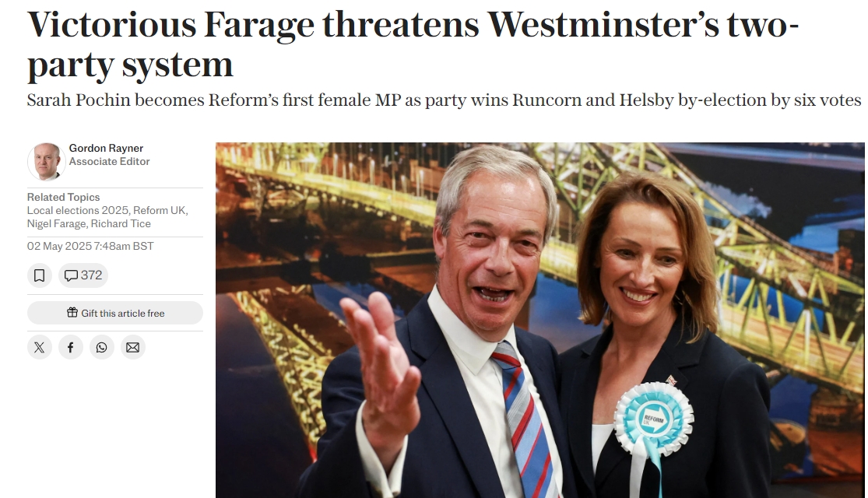Open the Nigel Farage topic link

(x=57, y=224)
